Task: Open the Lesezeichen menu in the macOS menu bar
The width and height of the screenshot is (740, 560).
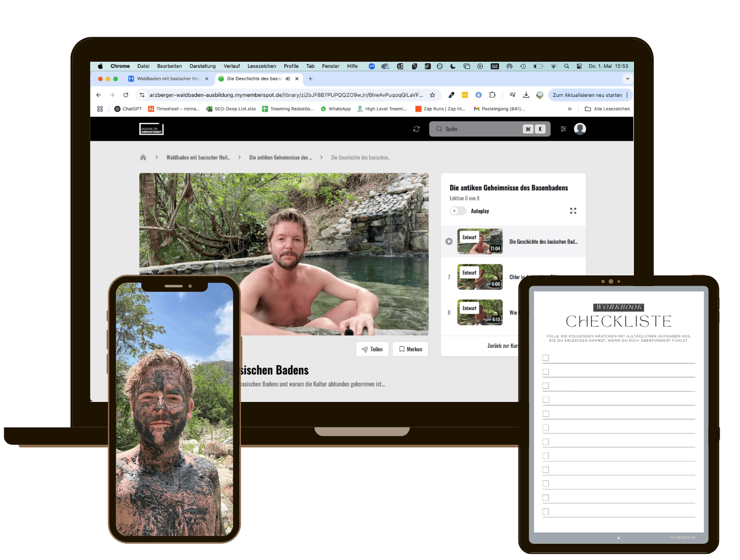Action: pos(261,66)
